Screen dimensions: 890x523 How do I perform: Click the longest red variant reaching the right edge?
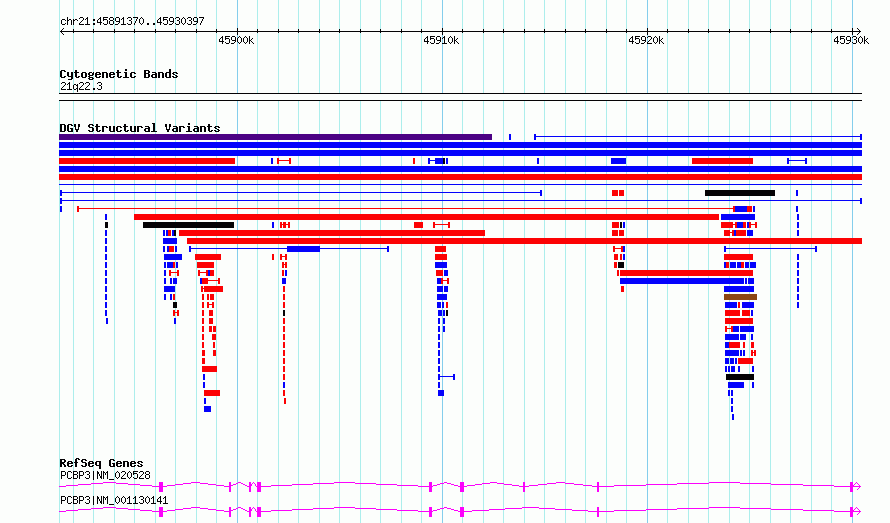pyautogui.click(x=524, y=241)
